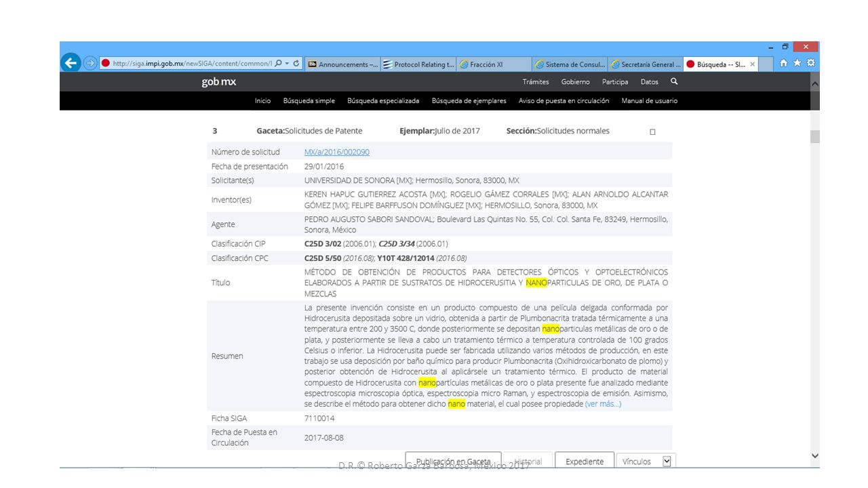
Task: Open browser Tools gear icon
Action: point(810,63)
